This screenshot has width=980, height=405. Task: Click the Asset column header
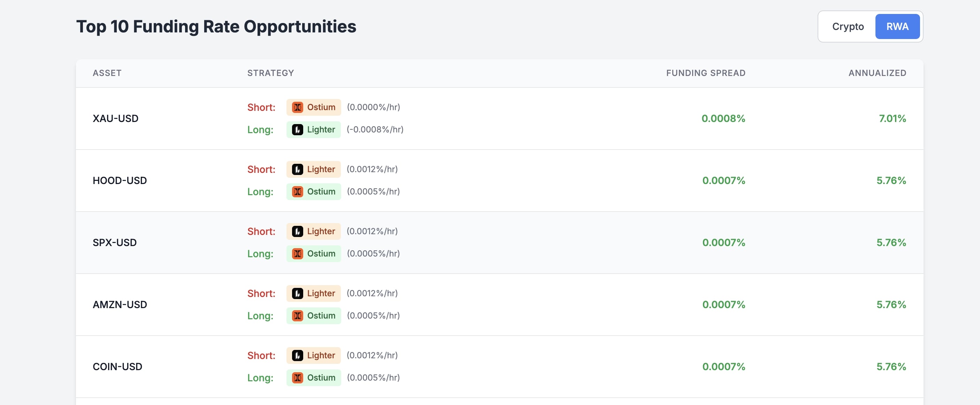coord(107,73)
